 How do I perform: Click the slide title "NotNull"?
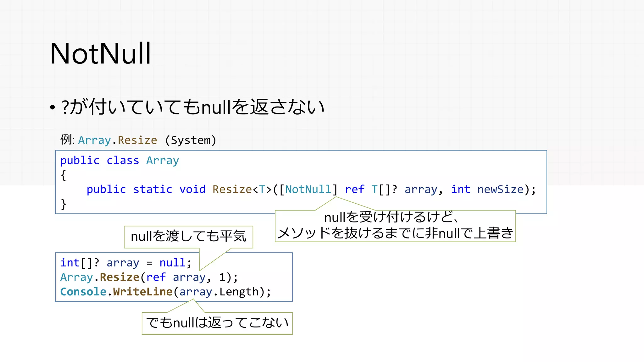coord(101,53)
